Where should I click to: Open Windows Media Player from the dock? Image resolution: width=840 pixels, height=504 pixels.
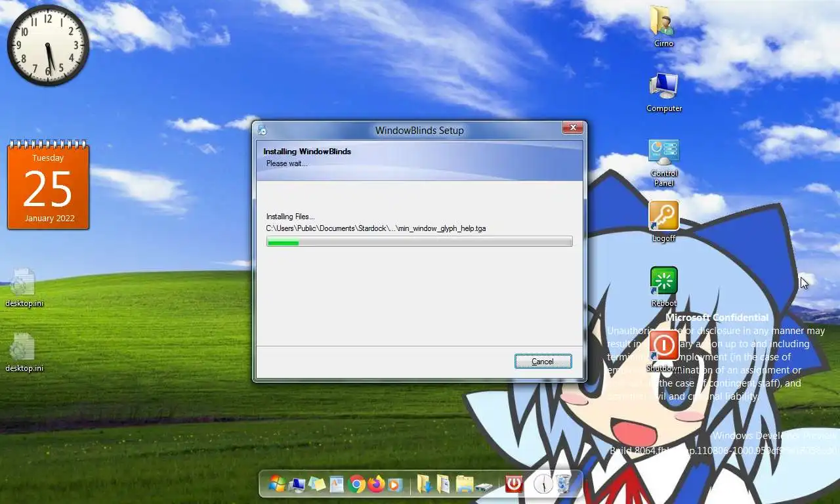pos(394,484)
